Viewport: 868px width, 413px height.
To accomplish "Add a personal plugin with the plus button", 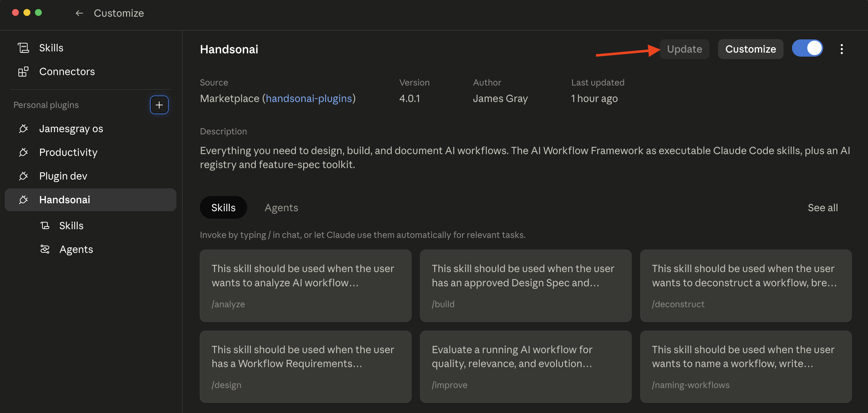I will pyautogui.click(x=159, y=105).
